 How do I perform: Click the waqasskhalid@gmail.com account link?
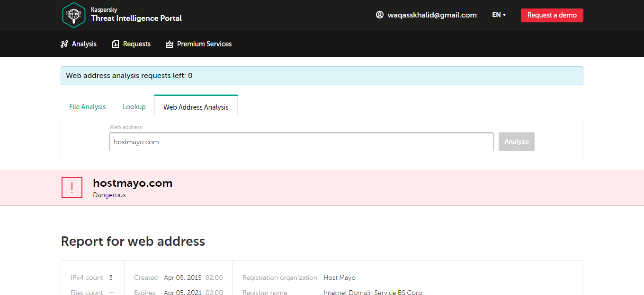tap(432, 15)
